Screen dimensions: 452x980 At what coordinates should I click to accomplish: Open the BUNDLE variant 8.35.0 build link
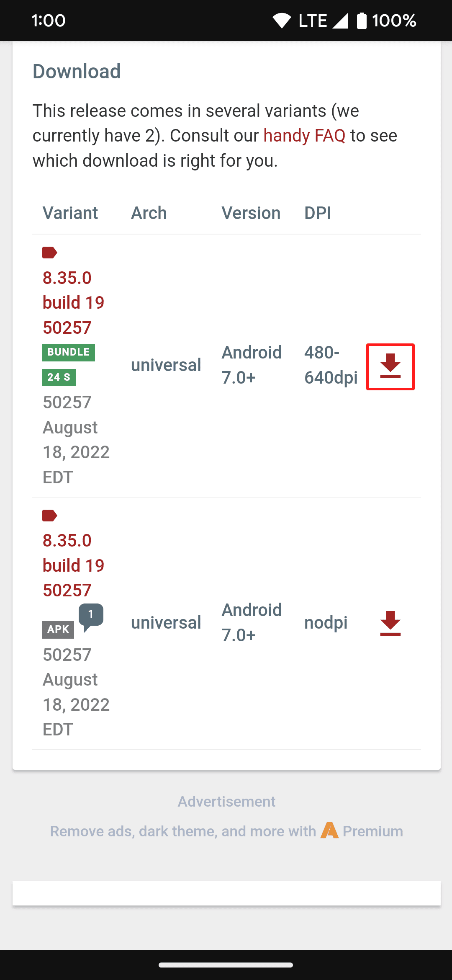(73, 302)
